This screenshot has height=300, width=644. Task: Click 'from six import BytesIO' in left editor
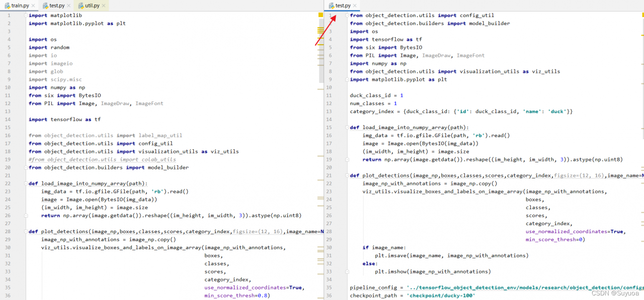click(65, 95)
